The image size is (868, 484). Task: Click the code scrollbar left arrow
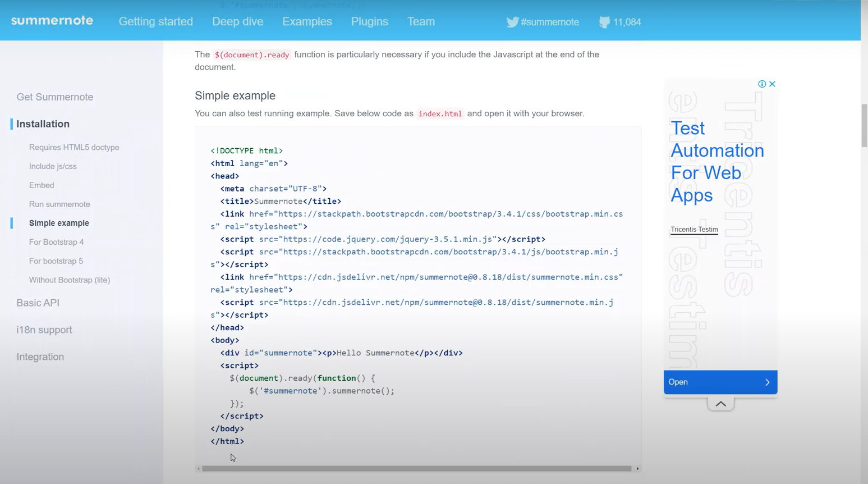198,468
